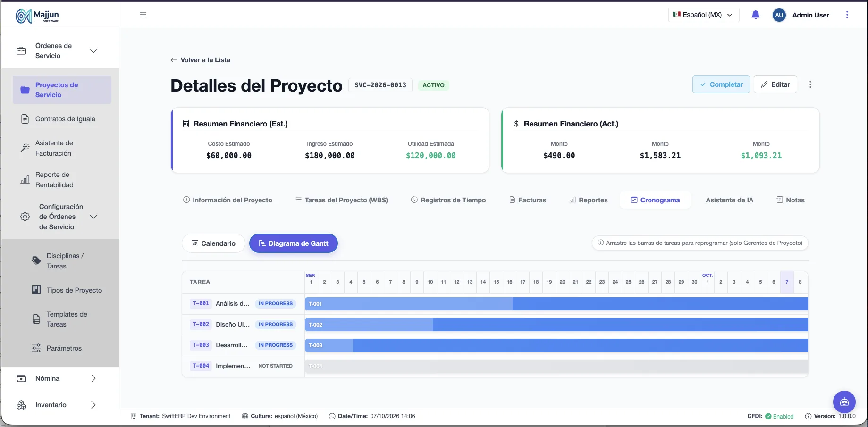Open the Información del Proyecto tab
868x427 pixels.
pos(228,200)
